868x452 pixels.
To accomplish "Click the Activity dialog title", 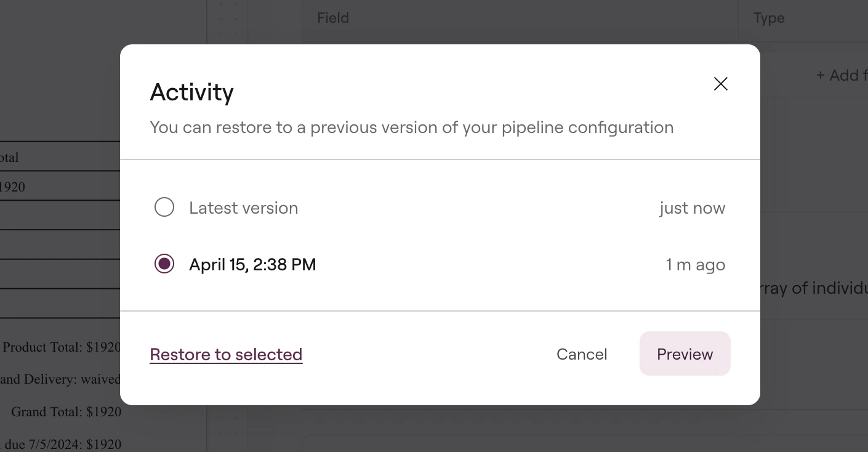I will 191,92.
